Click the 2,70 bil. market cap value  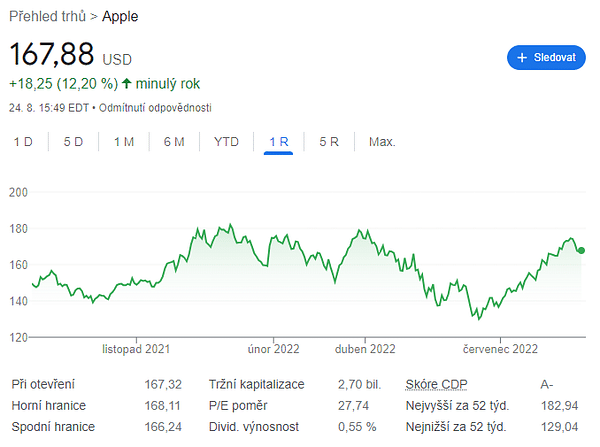point(359,384)
